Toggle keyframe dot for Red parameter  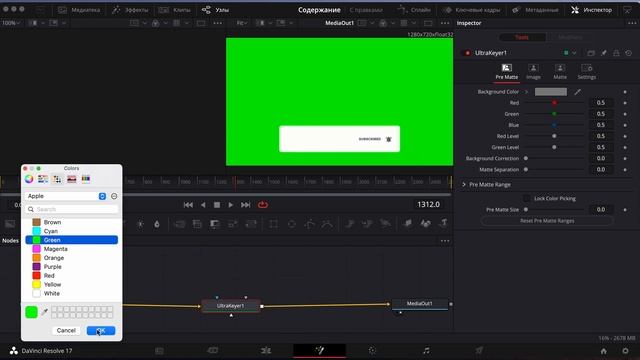[625, 103]
